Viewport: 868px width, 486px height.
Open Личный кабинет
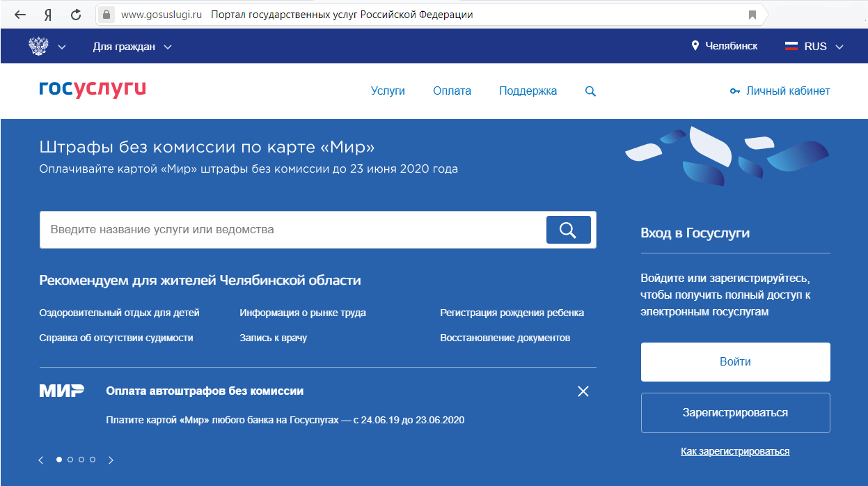click(780, 91)
